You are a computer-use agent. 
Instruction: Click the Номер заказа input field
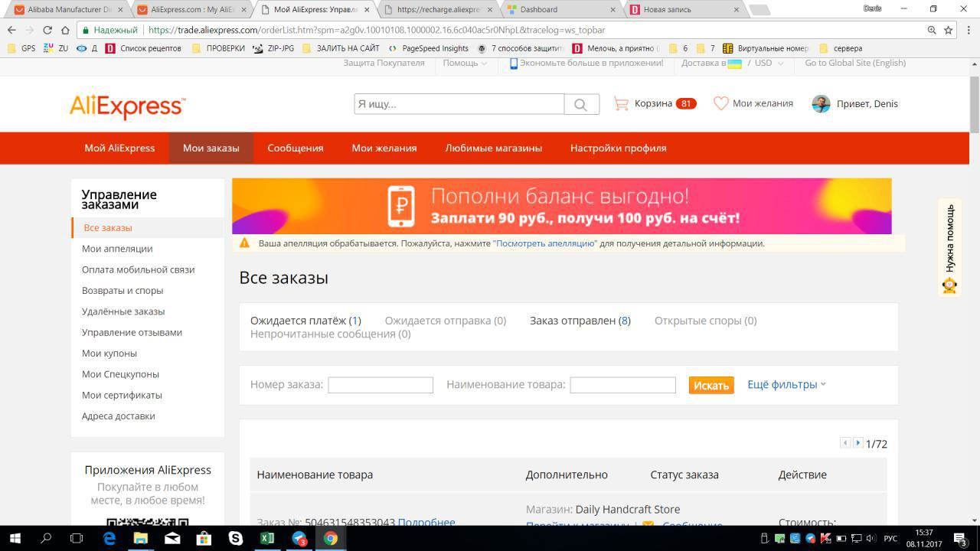381,385
